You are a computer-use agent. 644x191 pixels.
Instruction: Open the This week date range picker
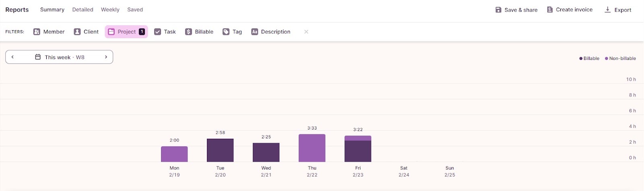[x=60, y=57]
